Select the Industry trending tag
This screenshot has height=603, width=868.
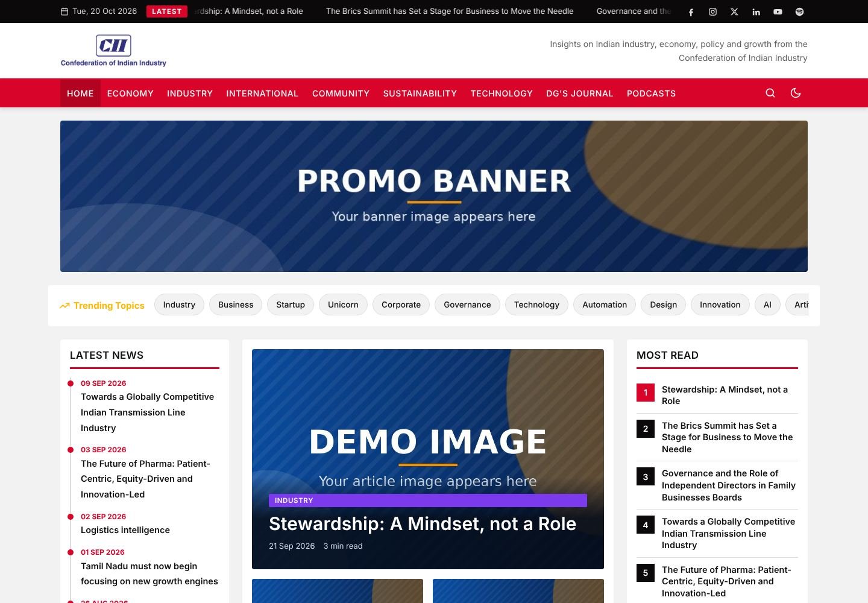point(179,305)
